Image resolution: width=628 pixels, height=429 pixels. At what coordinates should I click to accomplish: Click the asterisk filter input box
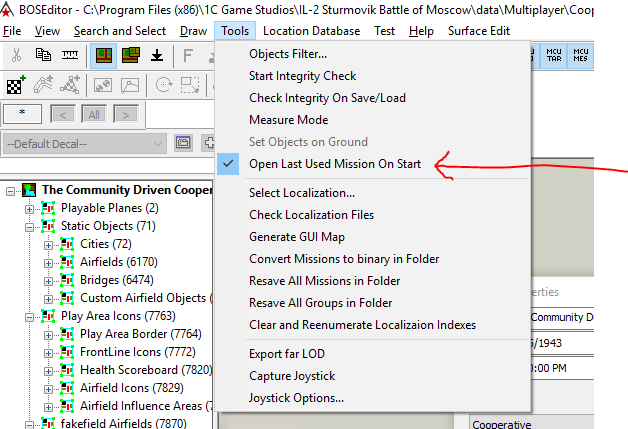click(22, 114)
